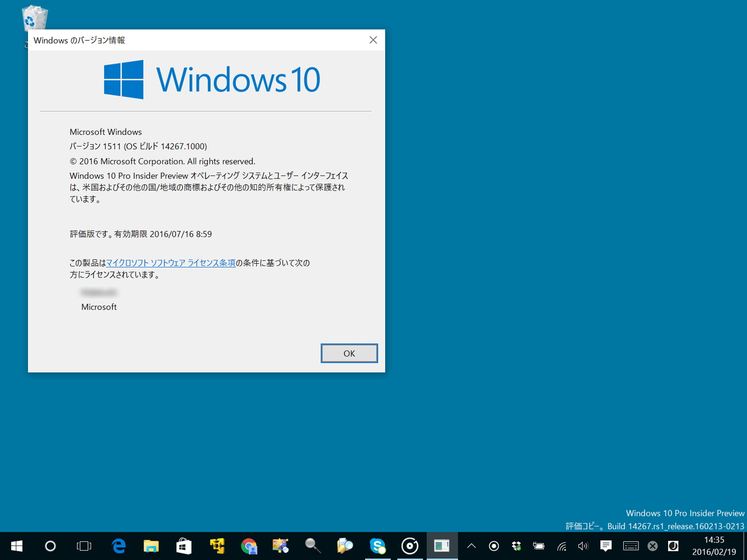Open the Start menu
Image resolution: width=747 pixels, height=560 pixels.
16,546
